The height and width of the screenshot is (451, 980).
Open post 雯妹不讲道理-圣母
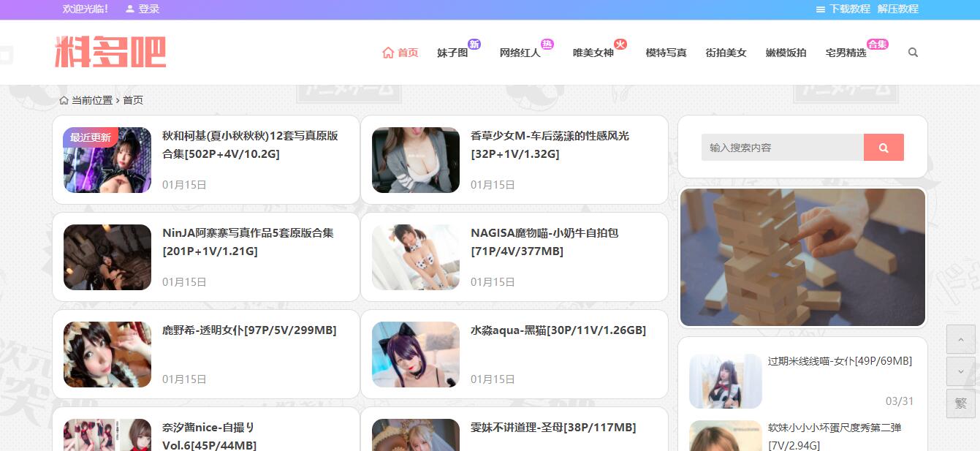tap(553, 428)
